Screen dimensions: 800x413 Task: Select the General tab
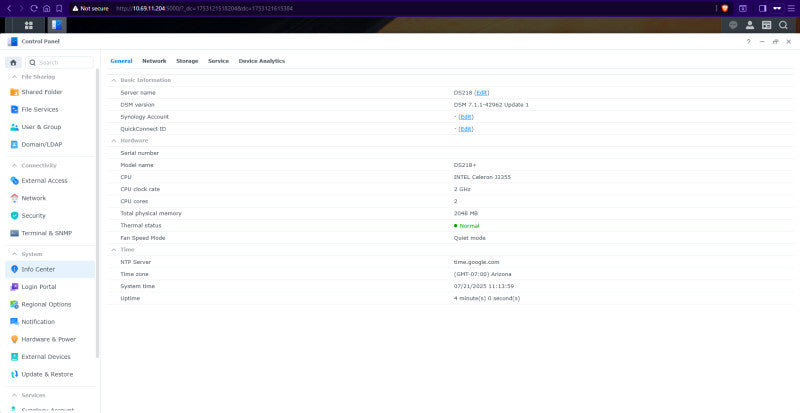click(x=121, y=61)
